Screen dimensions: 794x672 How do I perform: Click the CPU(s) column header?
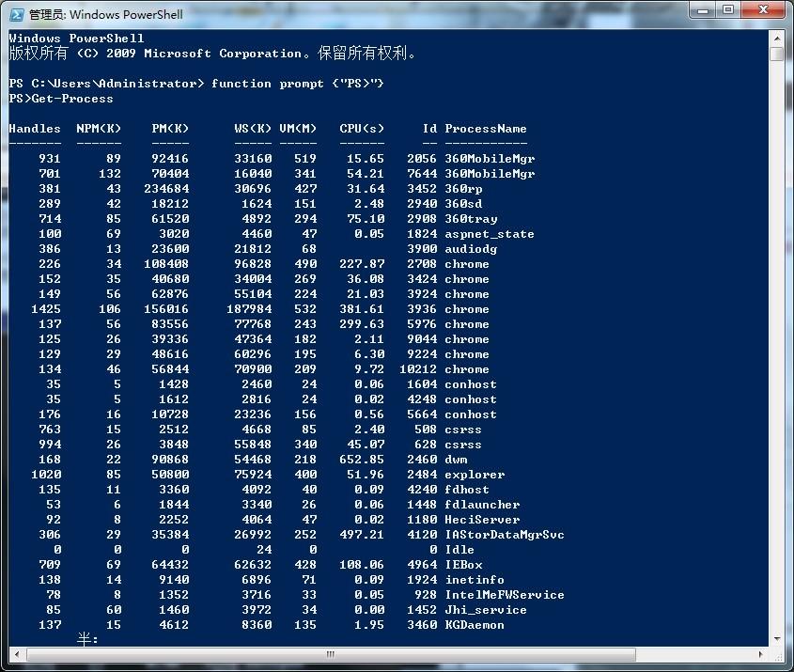pos(362,129)
